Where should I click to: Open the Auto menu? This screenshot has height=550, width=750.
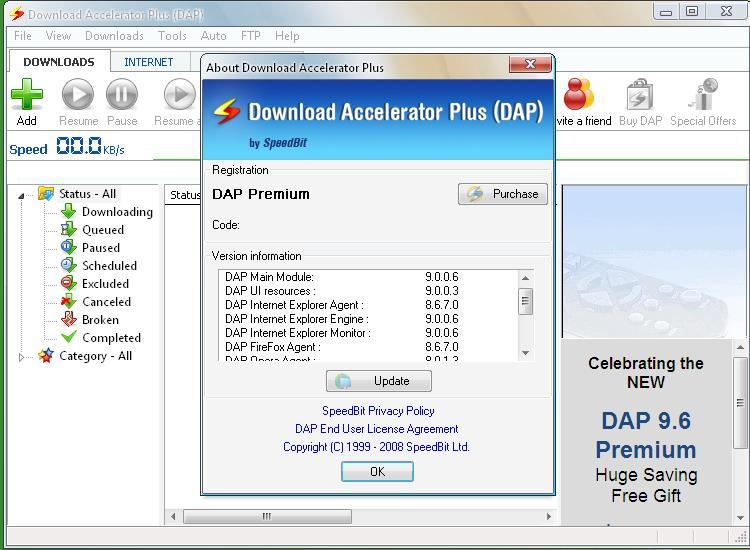point(213,36)
